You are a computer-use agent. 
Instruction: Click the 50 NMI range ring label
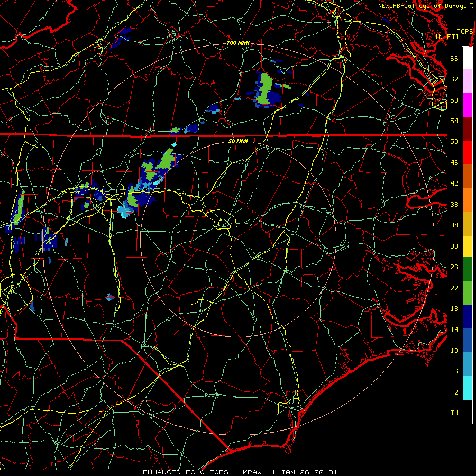tap(238, 141)
